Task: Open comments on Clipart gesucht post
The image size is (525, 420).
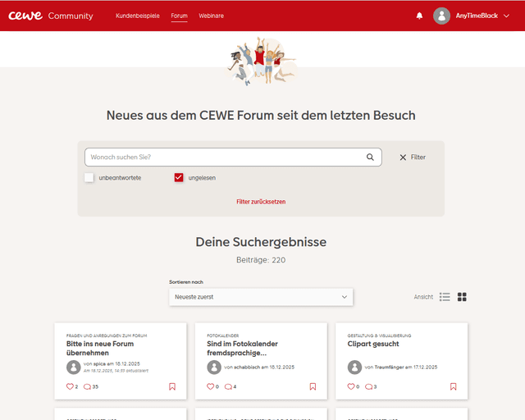Action: pyautogui.click(x=368, y=387)
